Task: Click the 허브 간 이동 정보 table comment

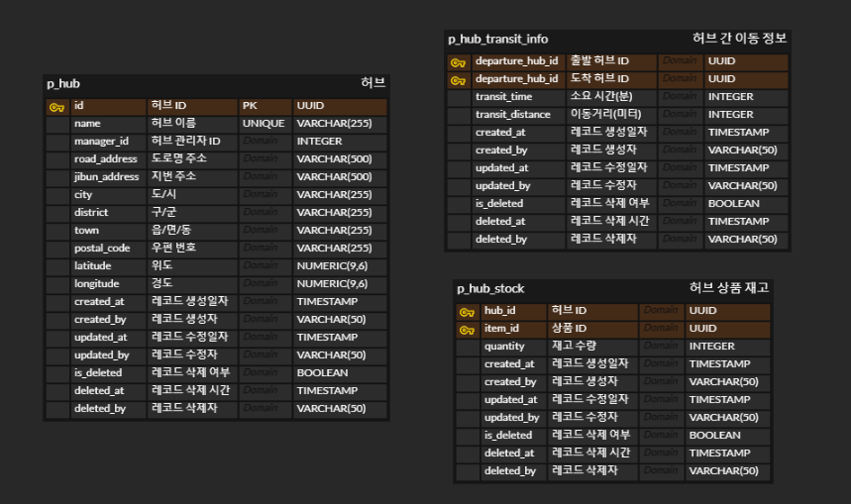Action: pos(739,38)
